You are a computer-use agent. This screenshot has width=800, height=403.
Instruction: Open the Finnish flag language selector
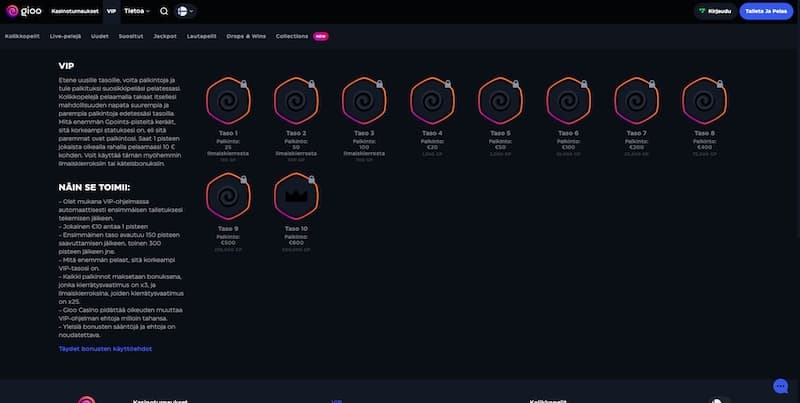pyautogui.click(x=185, y=11)
